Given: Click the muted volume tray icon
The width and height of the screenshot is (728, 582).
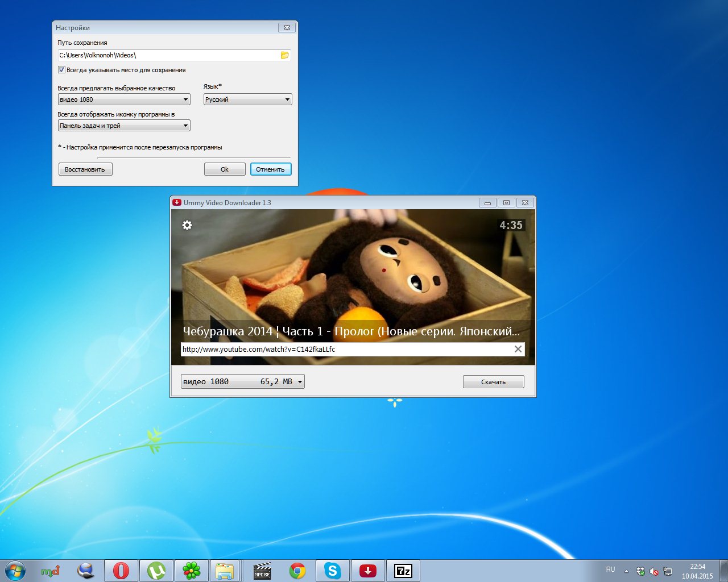Looking at the screenshot, I should coord(654,571).
